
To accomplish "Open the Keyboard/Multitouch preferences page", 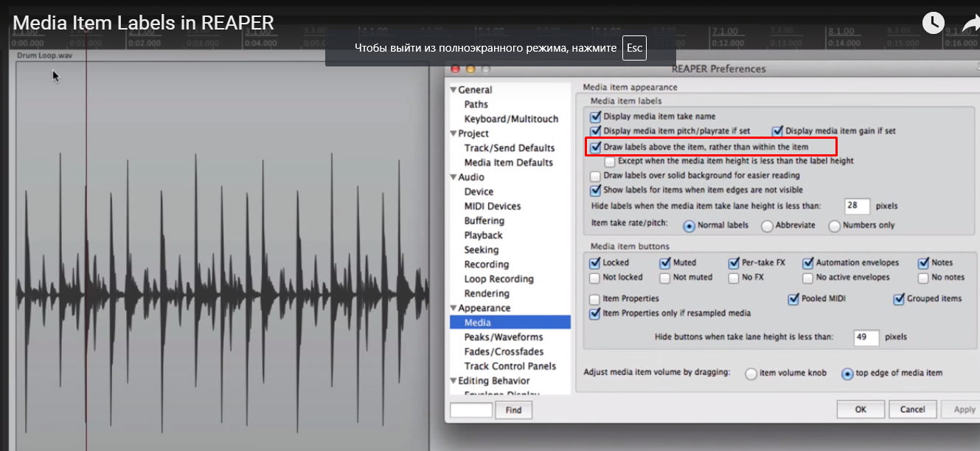I will coord(511,119).
